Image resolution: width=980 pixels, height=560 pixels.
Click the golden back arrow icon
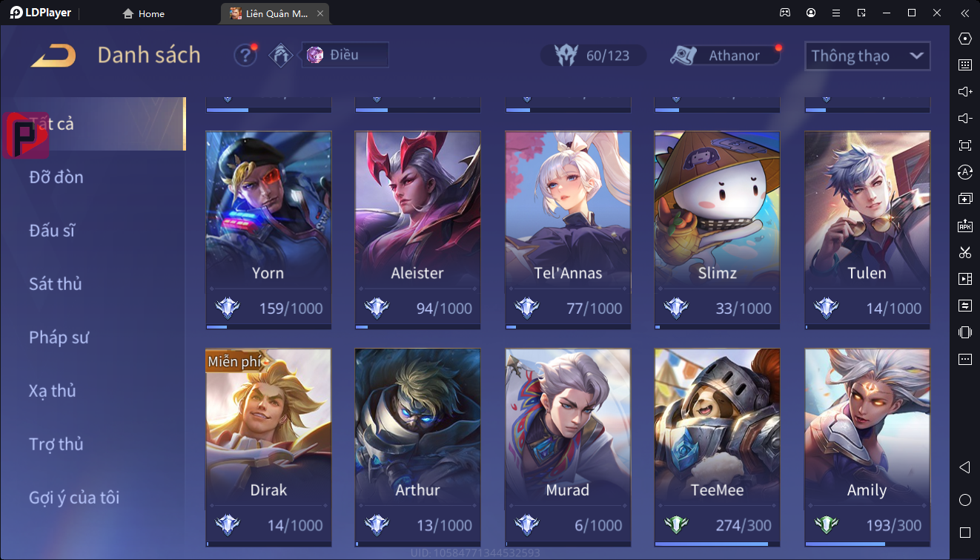tap(53, 56)
